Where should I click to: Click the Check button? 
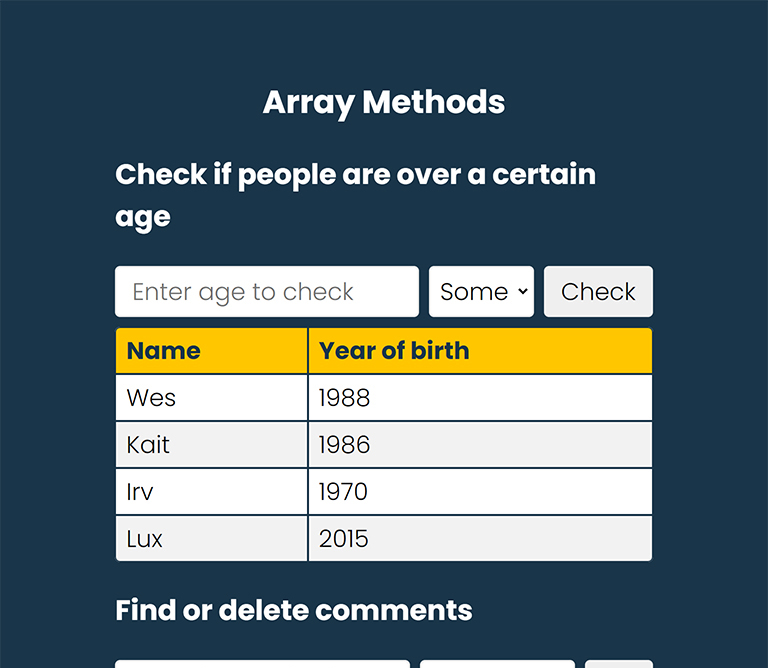click(x=598, y=291)
